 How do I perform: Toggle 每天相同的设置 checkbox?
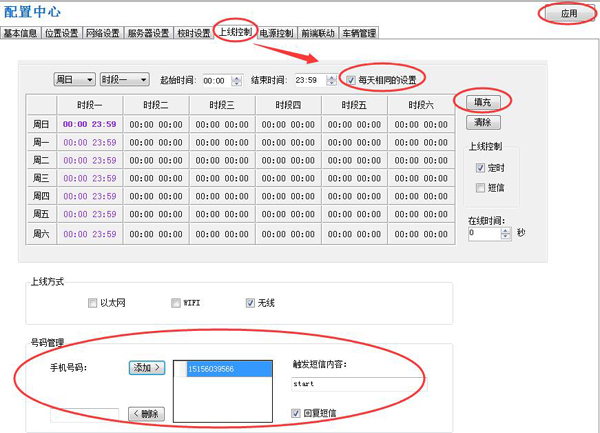tap(350, 79)
